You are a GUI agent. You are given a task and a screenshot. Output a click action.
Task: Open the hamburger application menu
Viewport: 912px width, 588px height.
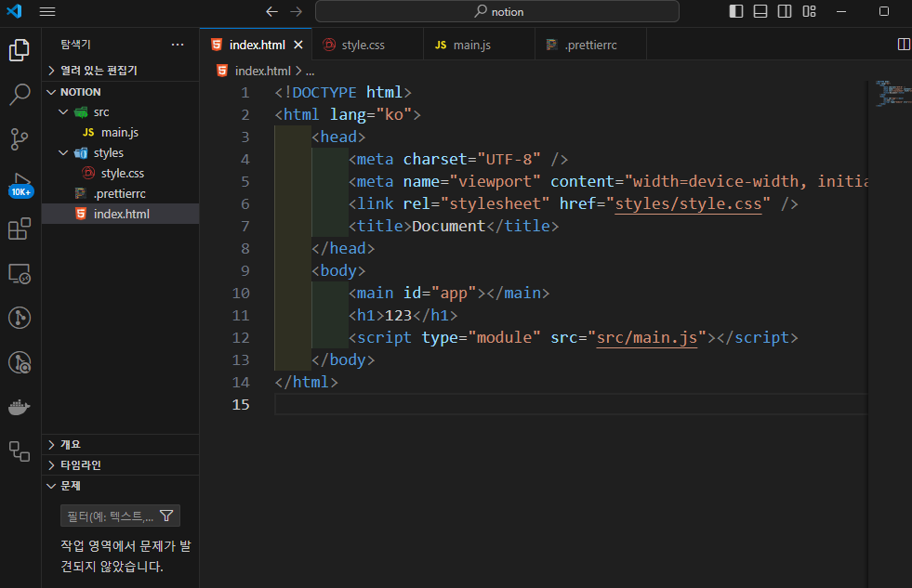tap(47, 12)
